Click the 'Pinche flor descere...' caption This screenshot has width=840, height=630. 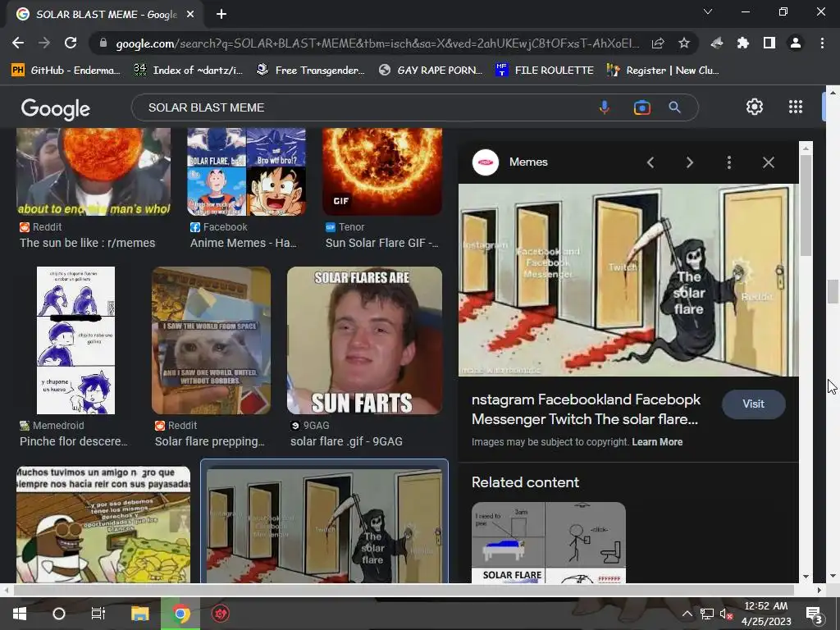tap(74, 441)
